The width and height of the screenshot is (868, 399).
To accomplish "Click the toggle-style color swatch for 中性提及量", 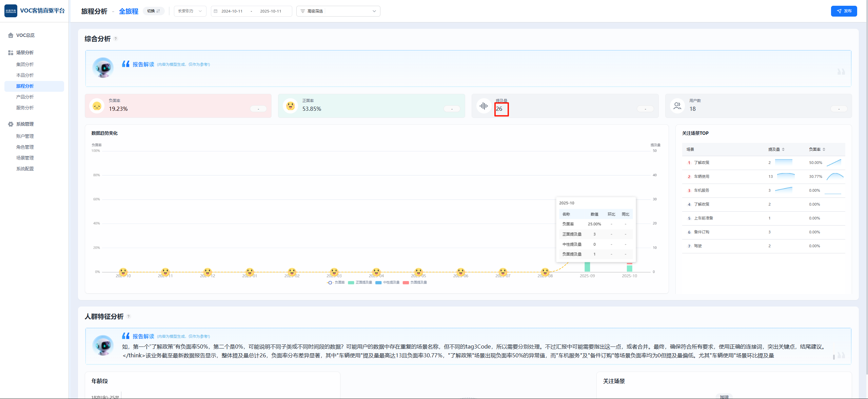I will [378, 282].
